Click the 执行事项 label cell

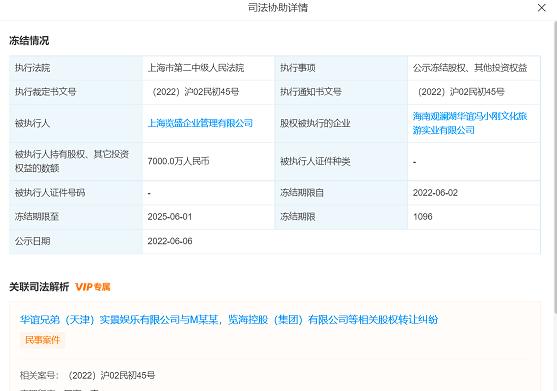tap(341, 67)
